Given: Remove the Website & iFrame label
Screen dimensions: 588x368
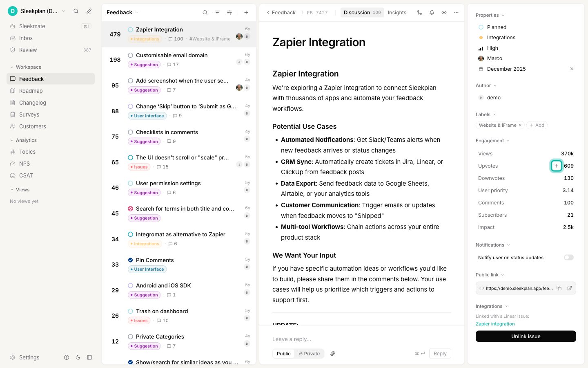Looking at the screenshot, I should click(x=520, y=125).
